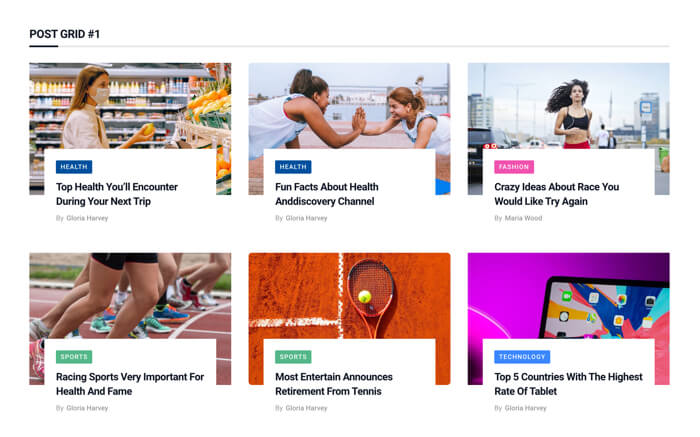Screen dimensions: 700x437
Task: Open 'Racing Sports Very Important' article title
Action: coord(130,384)
